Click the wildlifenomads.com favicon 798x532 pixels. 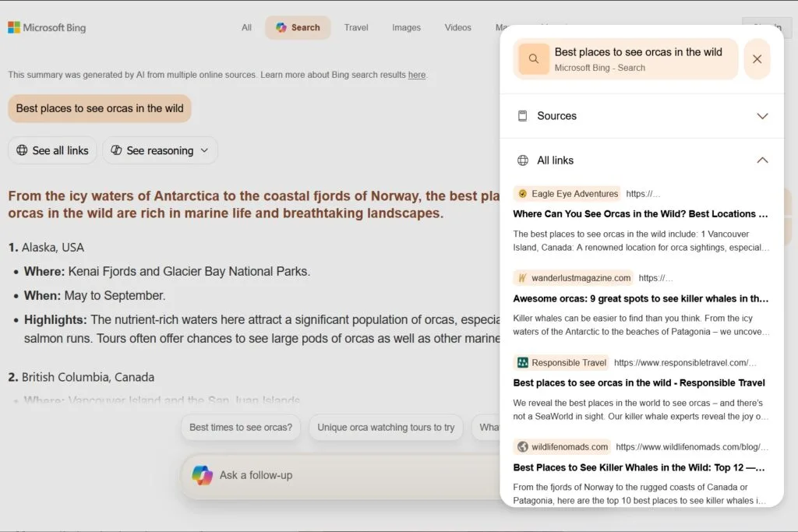point(522,447)
